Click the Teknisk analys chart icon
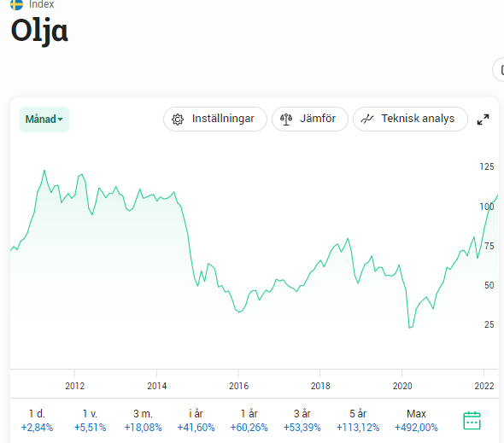 pyautogui.click(x=367, y=119)
